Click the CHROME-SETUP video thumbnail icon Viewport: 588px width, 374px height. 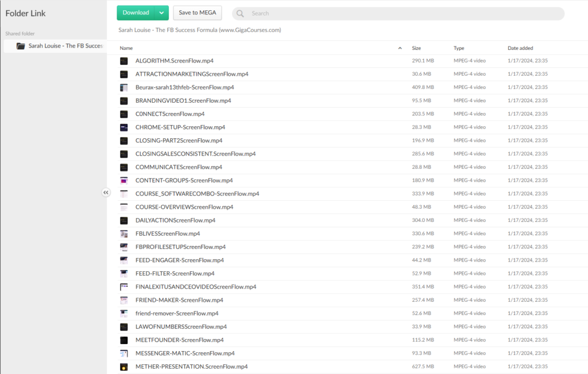(x=123, y=127)
